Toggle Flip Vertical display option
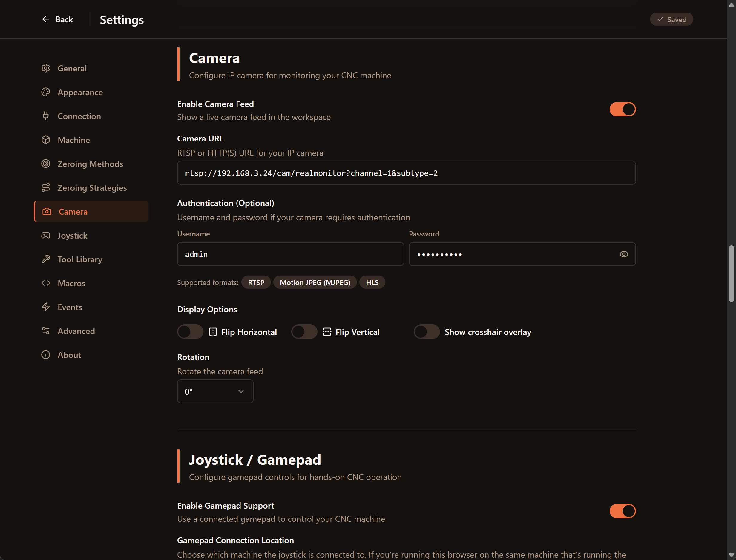 point(304,331)
